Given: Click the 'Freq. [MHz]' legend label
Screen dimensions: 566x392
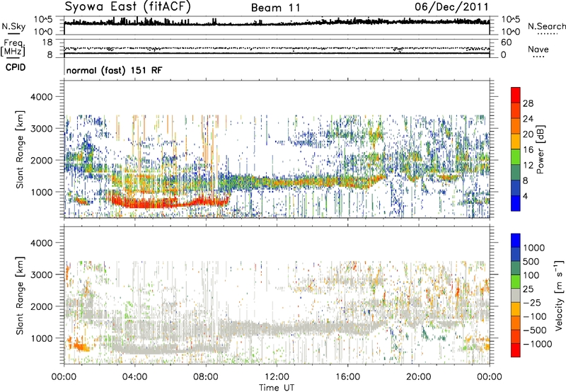Looking at the screenshot, I should [13, 47].
